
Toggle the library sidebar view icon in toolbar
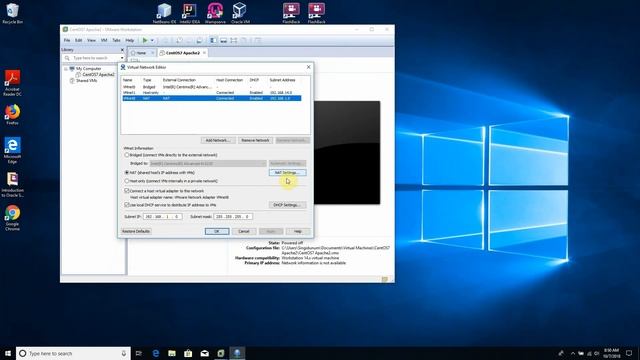click(213, 40)
